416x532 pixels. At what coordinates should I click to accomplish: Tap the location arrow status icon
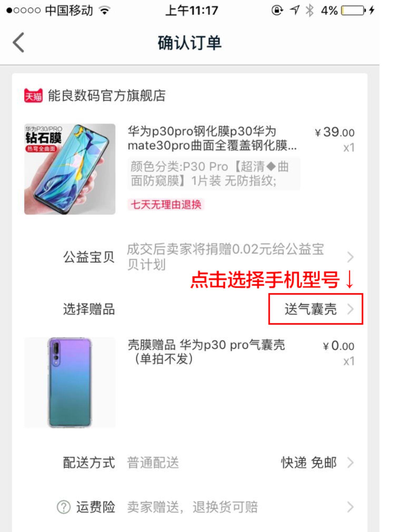point(294,11)
